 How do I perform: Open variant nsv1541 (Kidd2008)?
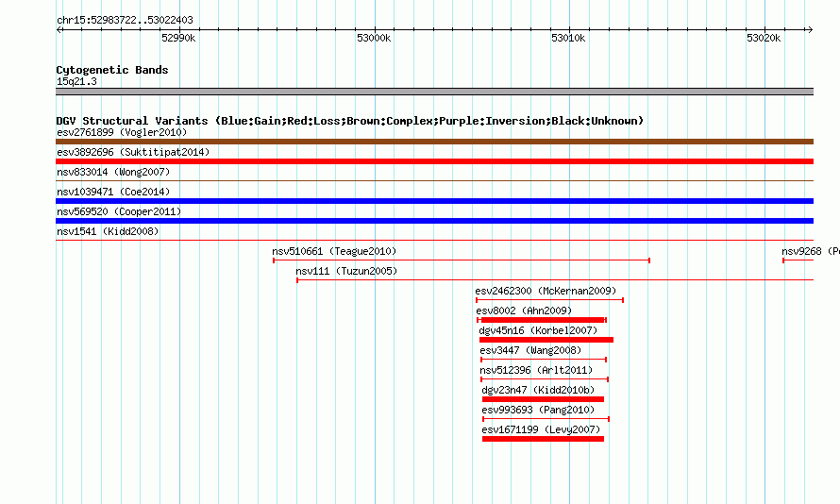pos(108,231)
